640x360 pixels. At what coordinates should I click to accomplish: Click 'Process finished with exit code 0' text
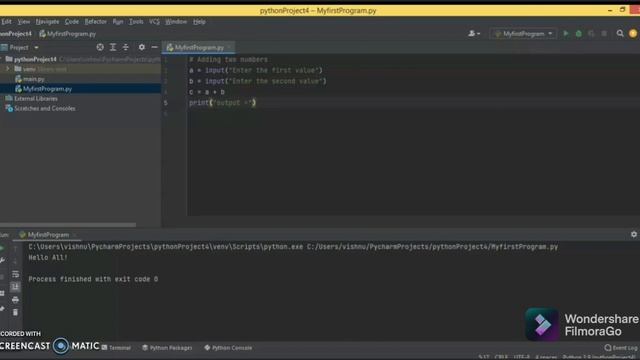tap(93, 279)
